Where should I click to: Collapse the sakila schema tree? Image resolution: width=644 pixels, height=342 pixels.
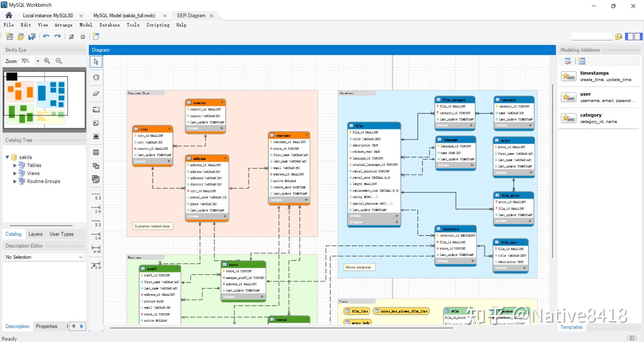click(7, 157)
